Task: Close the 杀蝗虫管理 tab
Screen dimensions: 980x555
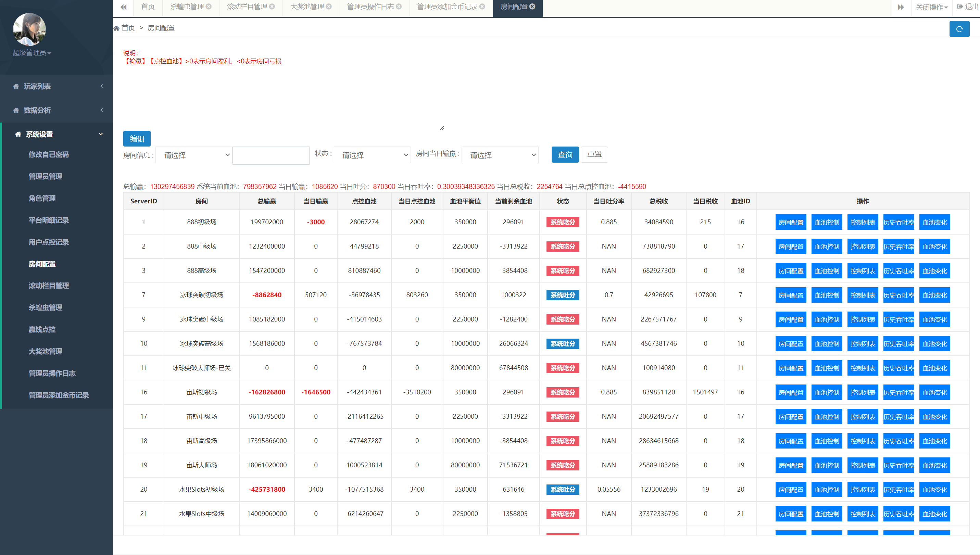Action: (209, 7)
